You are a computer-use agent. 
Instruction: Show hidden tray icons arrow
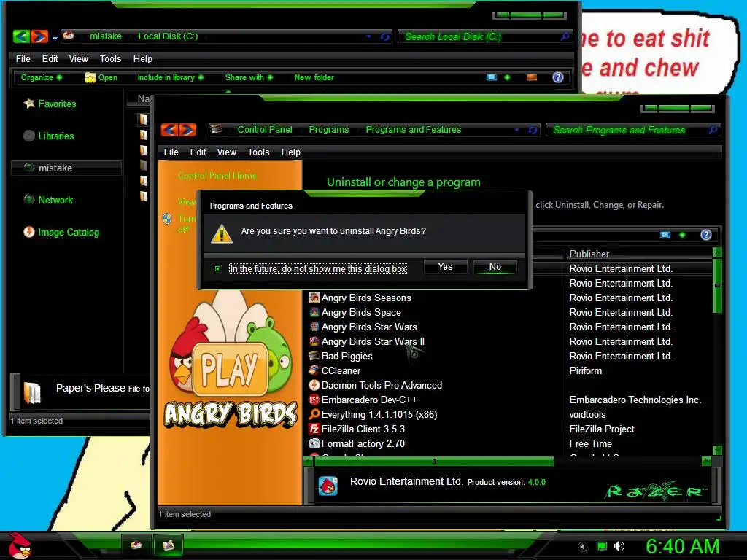tap(583, 547)
